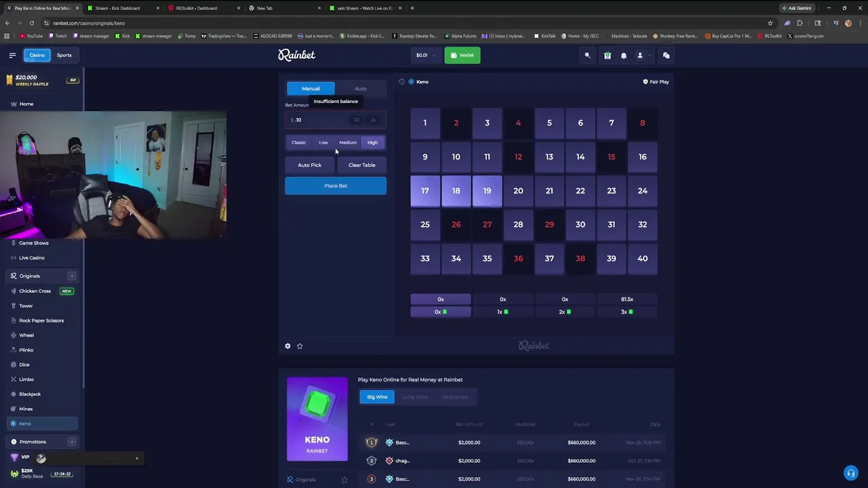Switch to Manual betting tab
Screen dimensions: 868x488
point(311,89)
